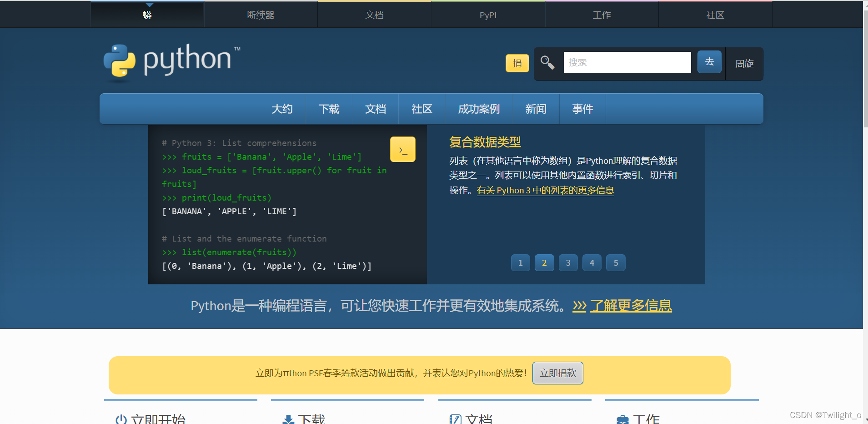Go to slide 5 in the carousel
This screenshot has height=424, width=868.
616,262
